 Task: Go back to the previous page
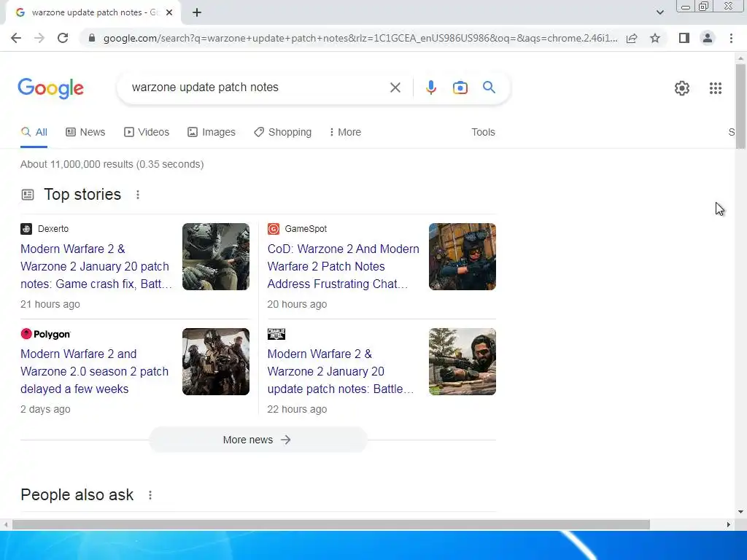16,38
